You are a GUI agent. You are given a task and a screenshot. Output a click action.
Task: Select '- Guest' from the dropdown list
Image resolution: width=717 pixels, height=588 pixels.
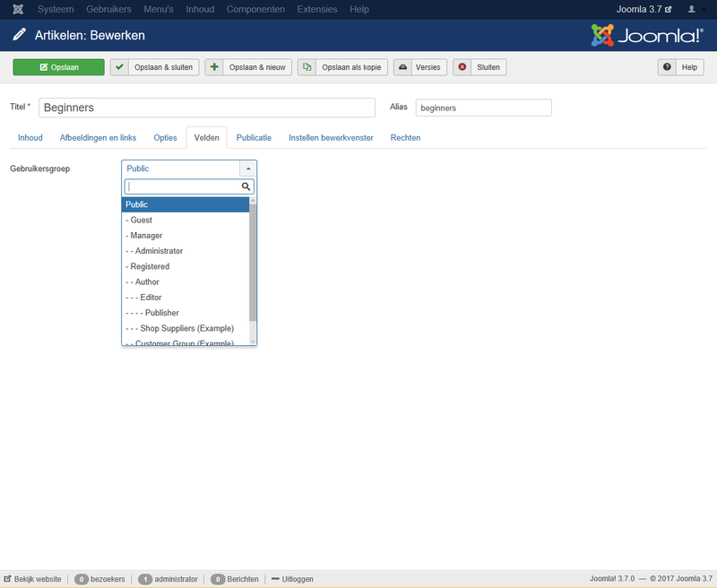(x=141, y=220)
